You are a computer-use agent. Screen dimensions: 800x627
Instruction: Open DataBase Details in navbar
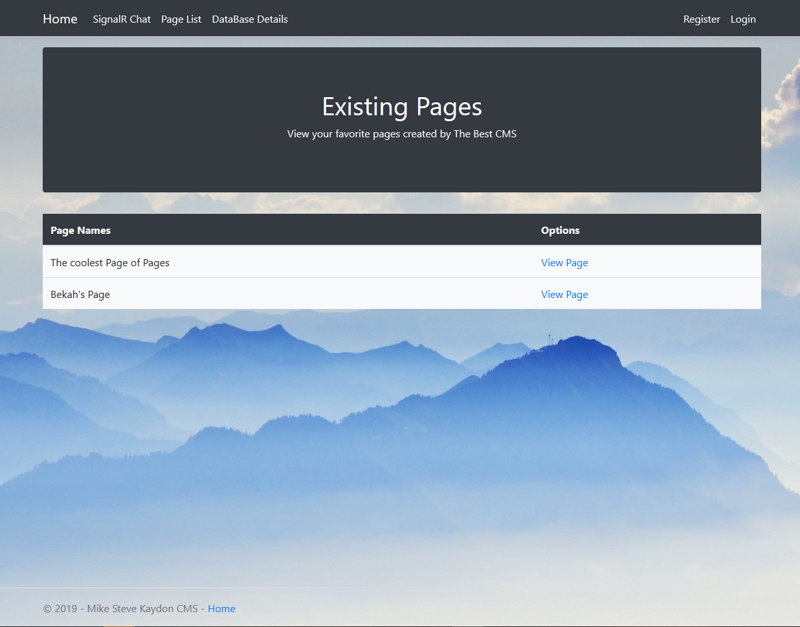(249, 19)
